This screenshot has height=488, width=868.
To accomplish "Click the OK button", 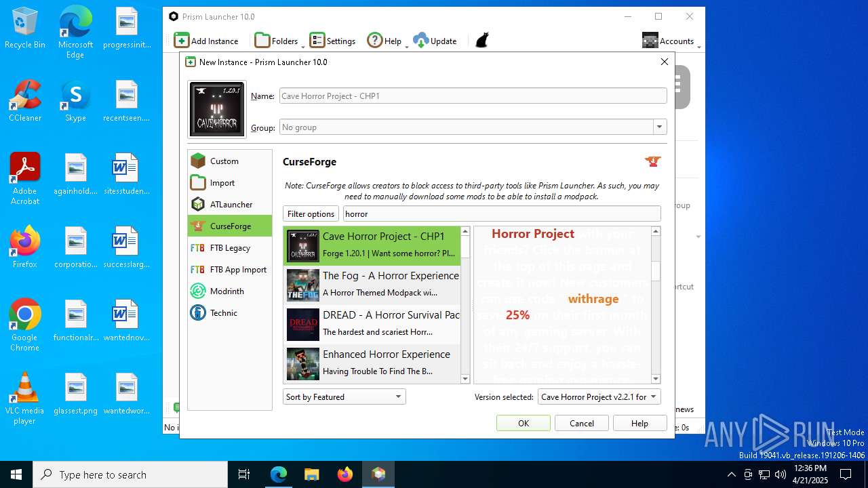I will pos(524,423).
